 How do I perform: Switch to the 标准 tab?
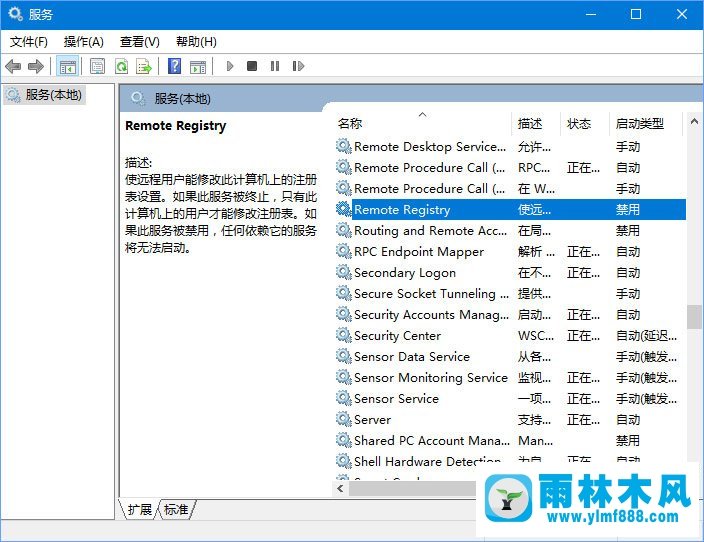coord(176,510)
